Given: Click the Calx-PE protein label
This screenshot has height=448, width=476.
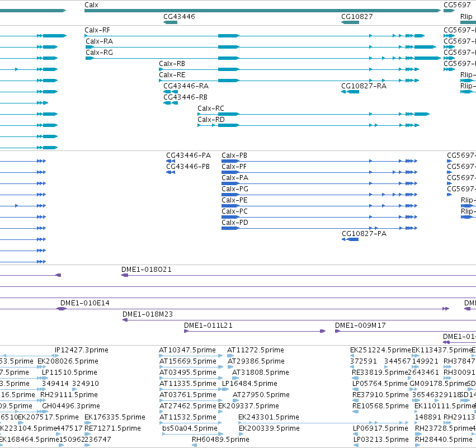Looking at the screenshot, I should coord(235,200).
